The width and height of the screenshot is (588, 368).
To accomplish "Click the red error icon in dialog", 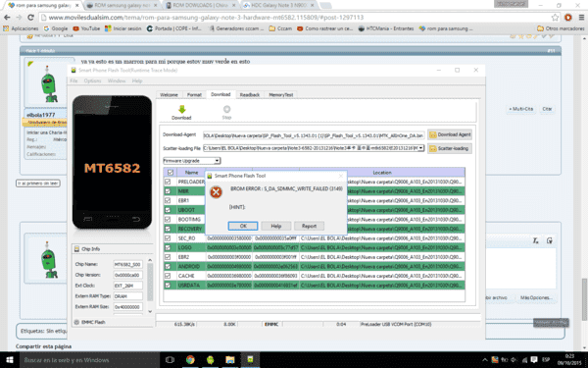I will click(216, 192).
